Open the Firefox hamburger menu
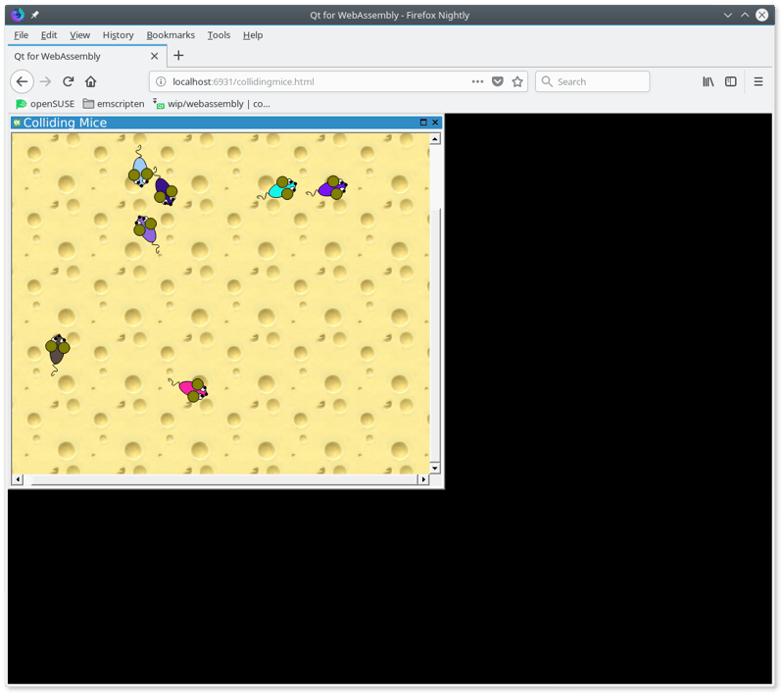 coord(759,81)
